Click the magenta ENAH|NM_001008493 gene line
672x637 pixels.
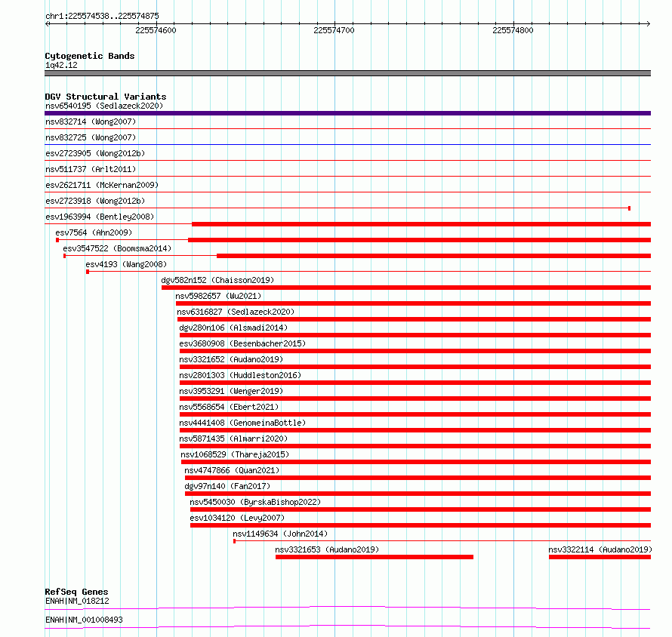(347, 626)
